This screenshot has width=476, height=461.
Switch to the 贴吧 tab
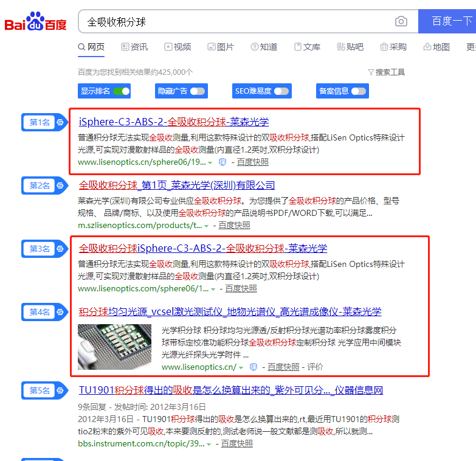[x=350, y=47]
